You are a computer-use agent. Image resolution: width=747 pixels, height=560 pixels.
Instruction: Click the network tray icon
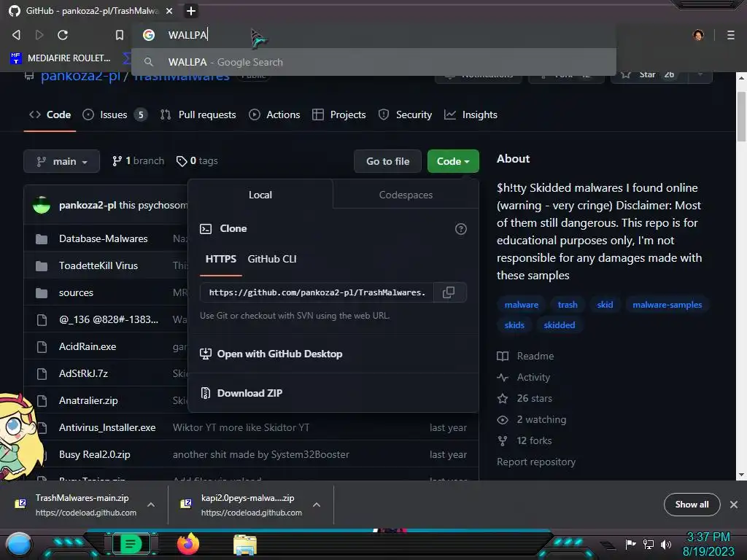[649, 544]
